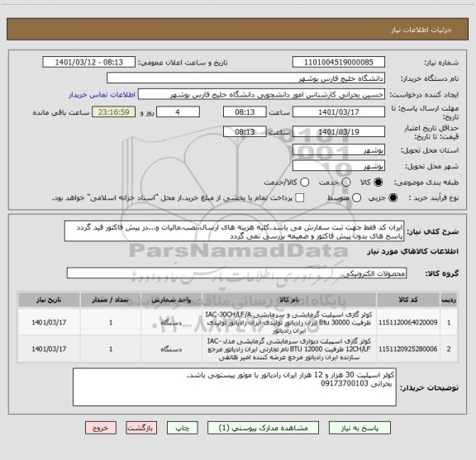Click the تعداد / مقدار column header

click(111, 300)
